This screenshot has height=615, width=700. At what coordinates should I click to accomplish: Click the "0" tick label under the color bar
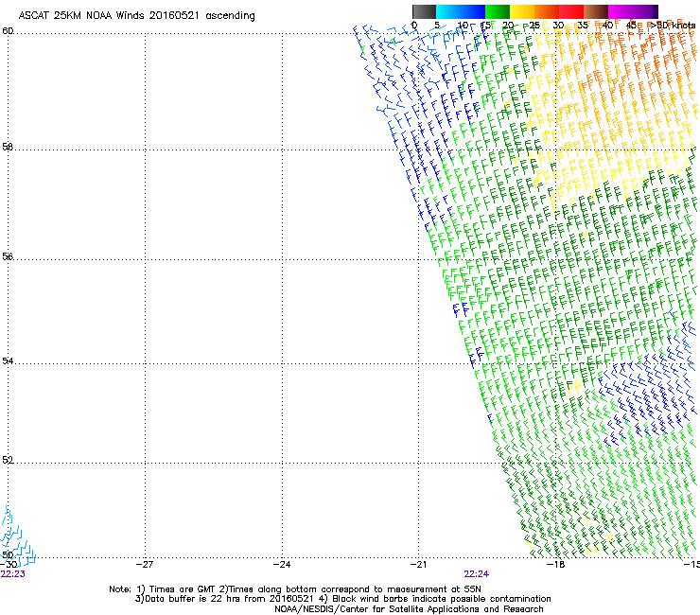414,25
